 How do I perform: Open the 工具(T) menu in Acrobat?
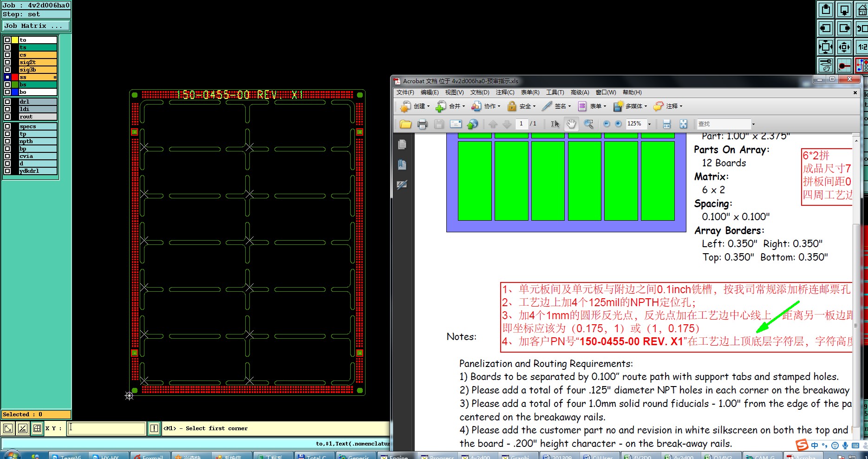pos(555,92)
